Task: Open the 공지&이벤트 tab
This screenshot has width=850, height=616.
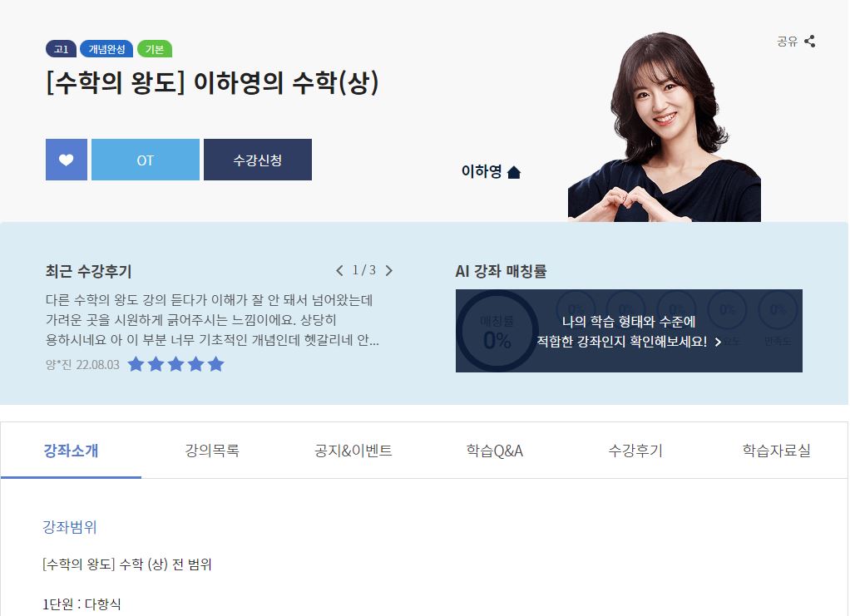Action: pos(353,451)
